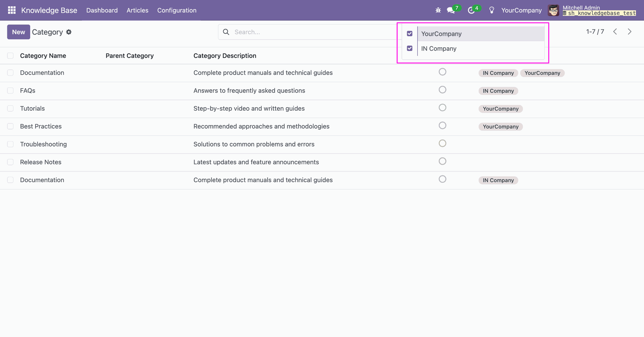Uncheck the YourCompany checkbox
This screenshot has width=644, height=337.
[410, 34]
